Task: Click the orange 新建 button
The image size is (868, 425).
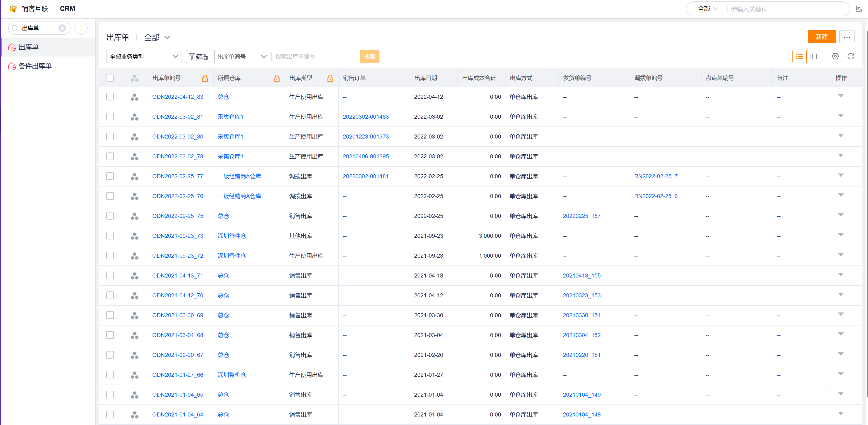Action: point(821,37)
